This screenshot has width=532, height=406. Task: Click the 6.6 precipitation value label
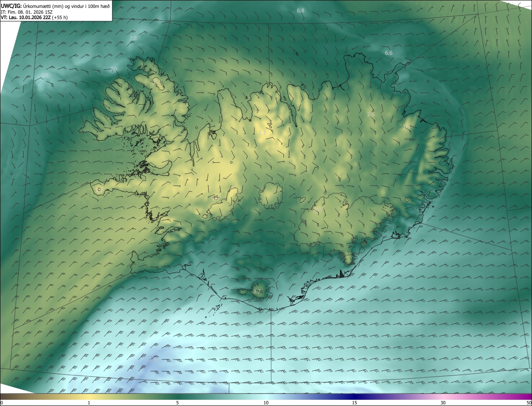pos(389,53)
